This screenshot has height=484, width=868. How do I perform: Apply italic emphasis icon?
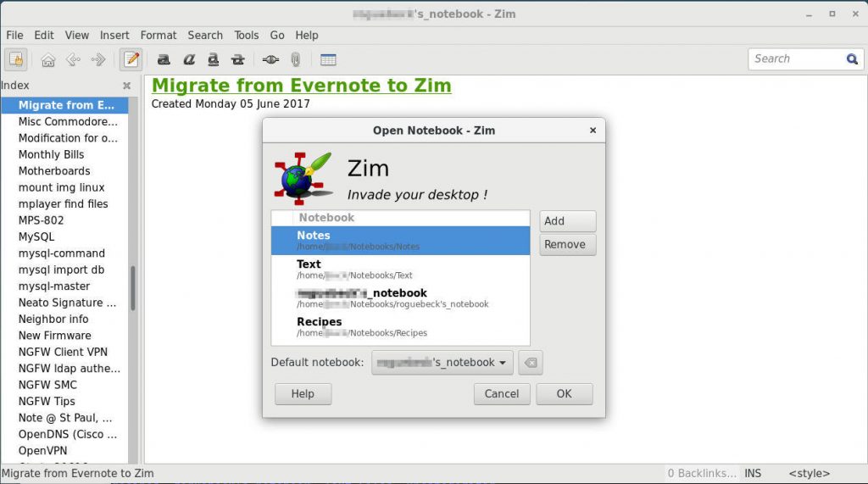(189, 59)
